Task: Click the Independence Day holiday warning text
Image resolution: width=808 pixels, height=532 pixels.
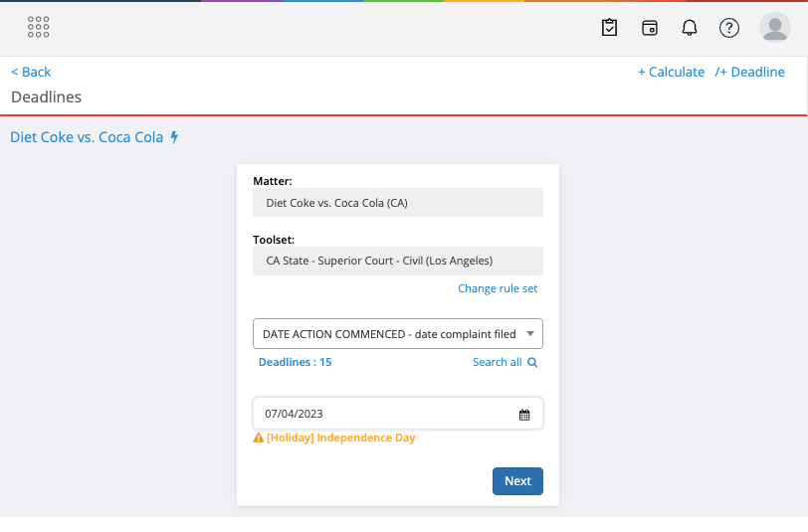Action: click(340, 438)
